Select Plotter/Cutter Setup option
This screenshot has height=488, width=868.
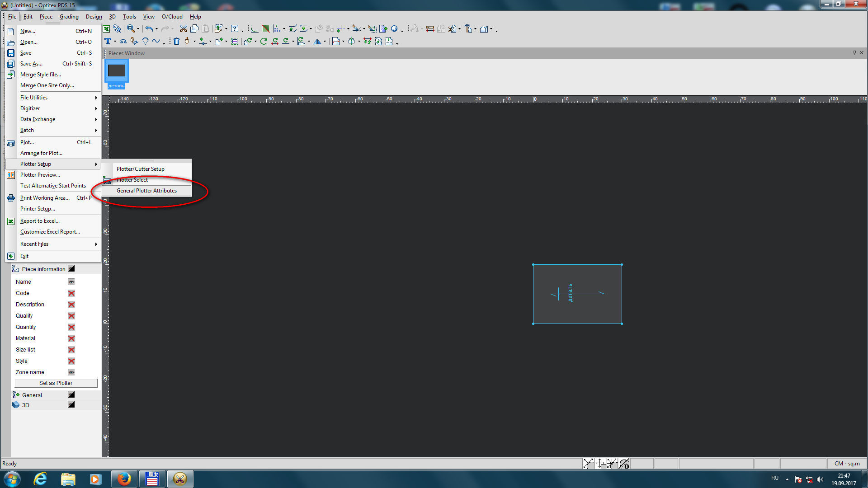click(141, 169)
